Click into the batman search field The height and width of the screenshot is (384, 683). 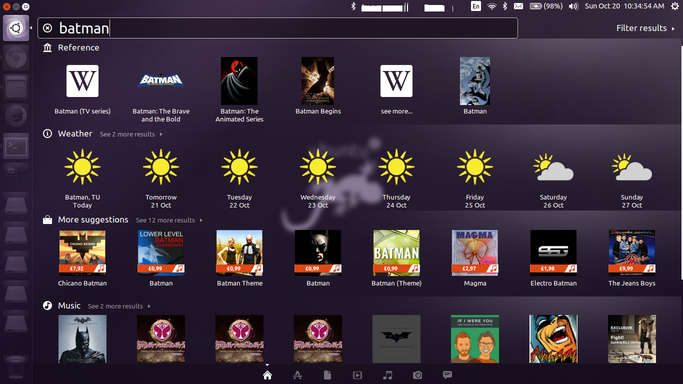click(x=278, y=28)
